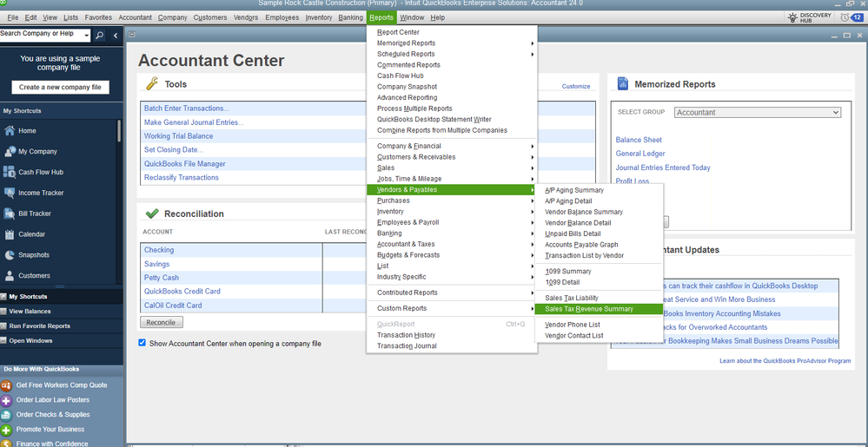Click Promote Your Business icon
This screenshot has width=868, height=447.
[x=6, y=430]
